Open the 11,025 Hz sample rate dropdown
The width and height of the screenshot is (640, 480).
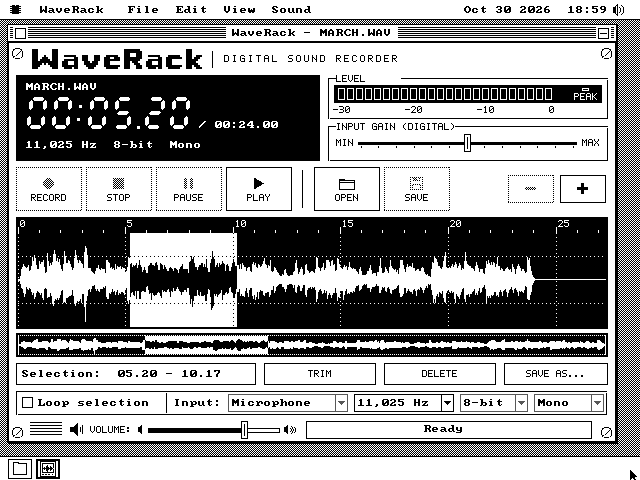point(404,403)
